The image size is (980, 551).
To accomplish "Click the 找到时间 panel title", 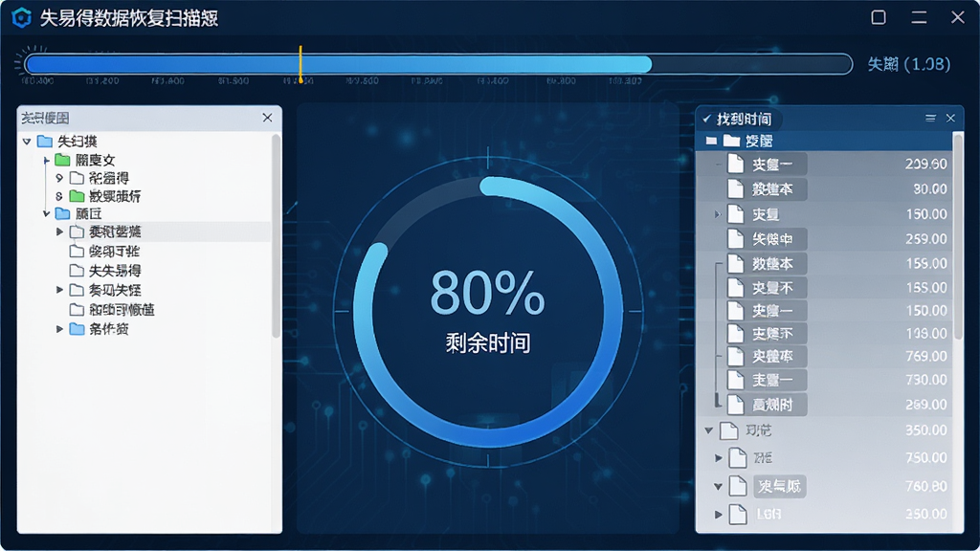I will (x=744, y=119).
